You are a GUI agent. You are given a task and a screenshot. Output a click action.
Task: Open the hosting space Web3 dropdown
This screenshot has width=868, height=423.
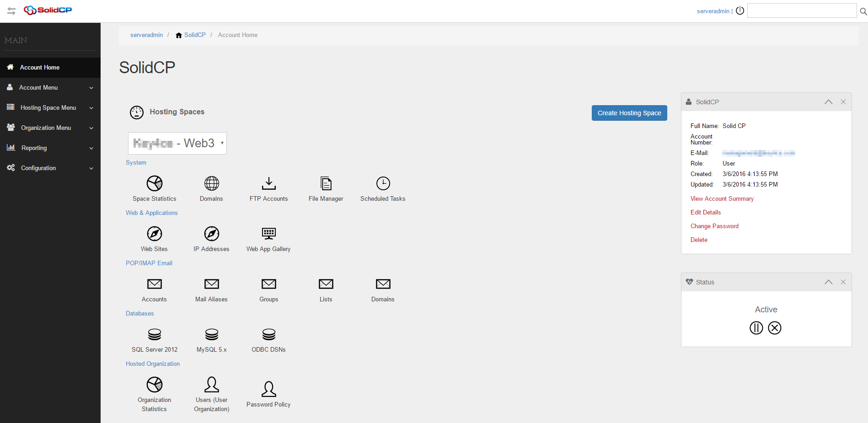[177, 143]
